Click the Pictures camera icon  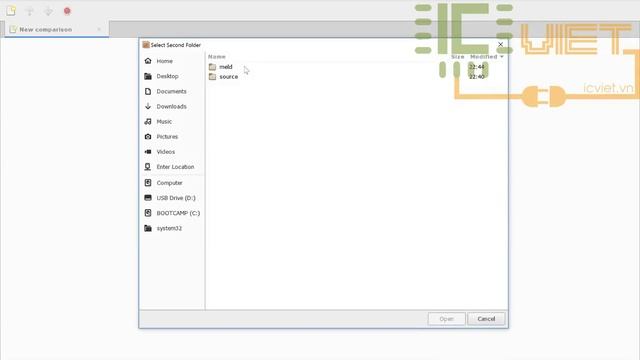[148, 137]
